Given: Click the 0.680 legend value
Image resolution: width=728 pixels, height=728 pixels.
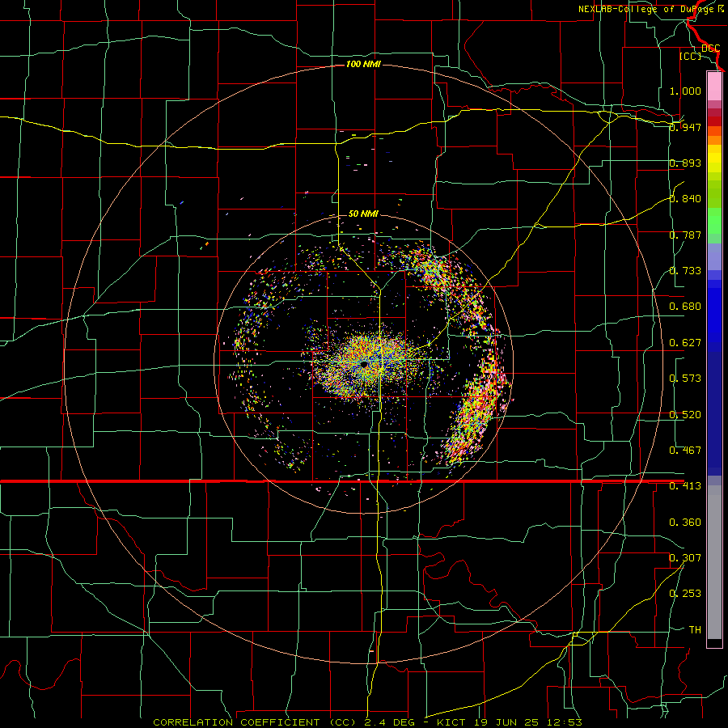Looking at the screenshot, I should 685,307.
